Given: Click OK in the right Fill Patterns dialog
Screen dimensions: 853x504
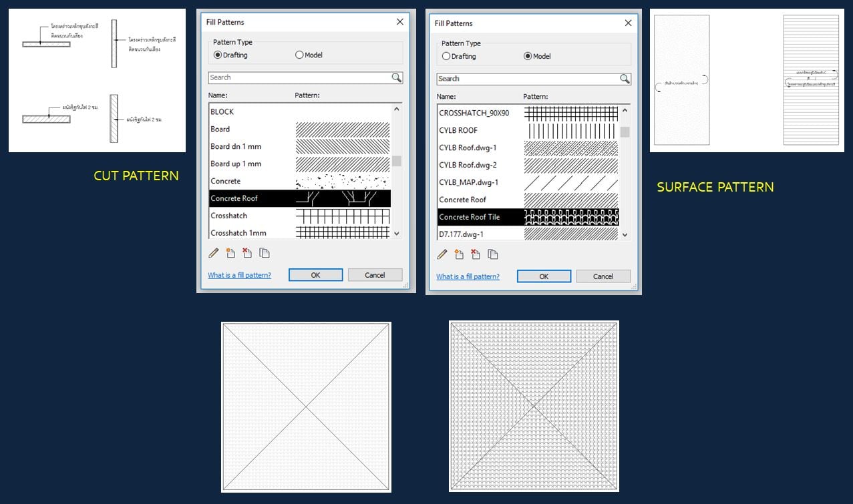Looking at the screenshot, I should [x=544, y=276].
